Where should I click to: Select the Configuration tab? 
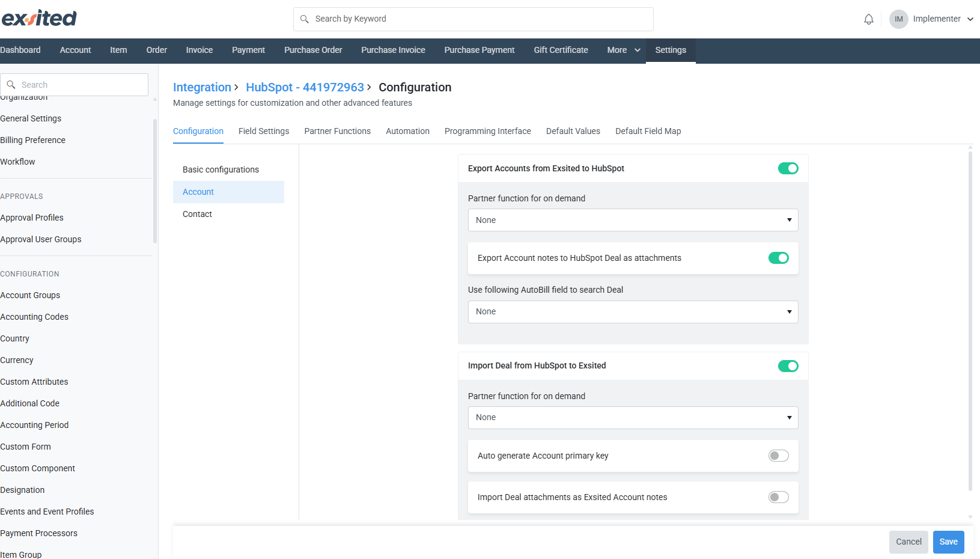tap(198, 131)
